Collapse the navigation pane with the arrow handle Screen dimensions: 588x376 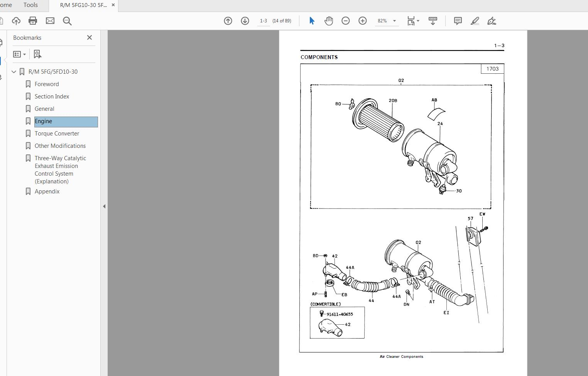point(104,206)
